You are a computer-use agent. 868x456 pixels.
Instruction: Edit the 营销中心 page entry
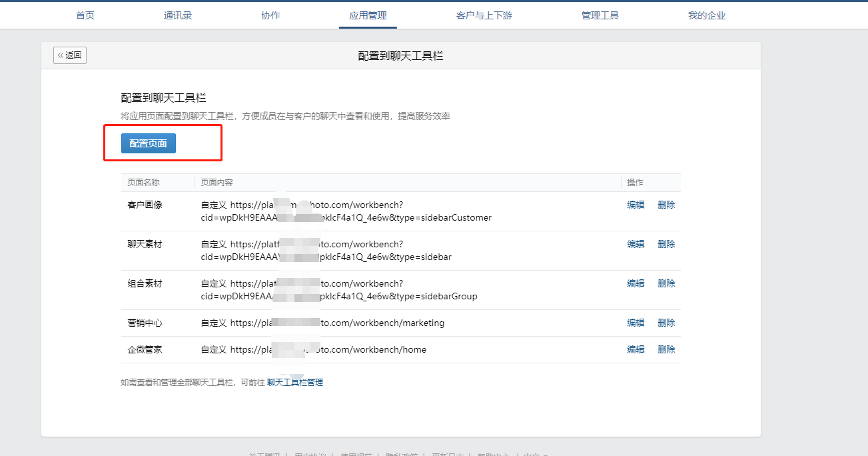pos(636,323)
